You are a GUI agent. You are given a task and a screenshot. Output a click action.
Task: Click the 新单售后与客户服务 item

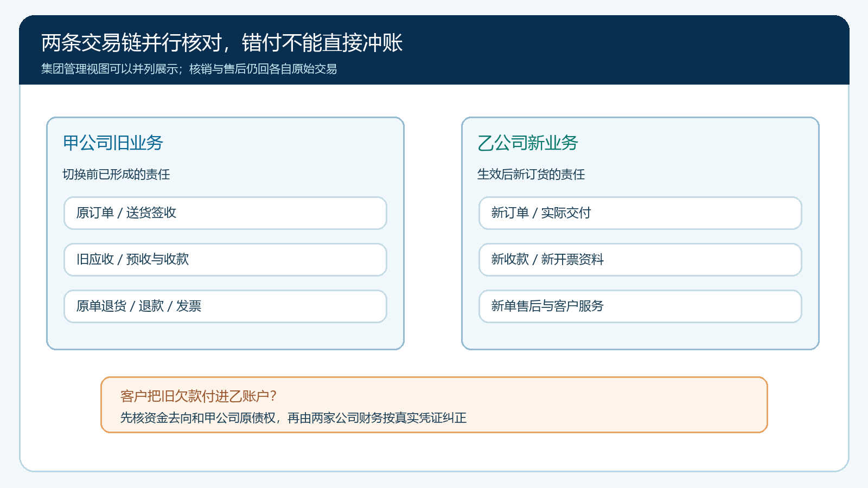click(640, 306)
